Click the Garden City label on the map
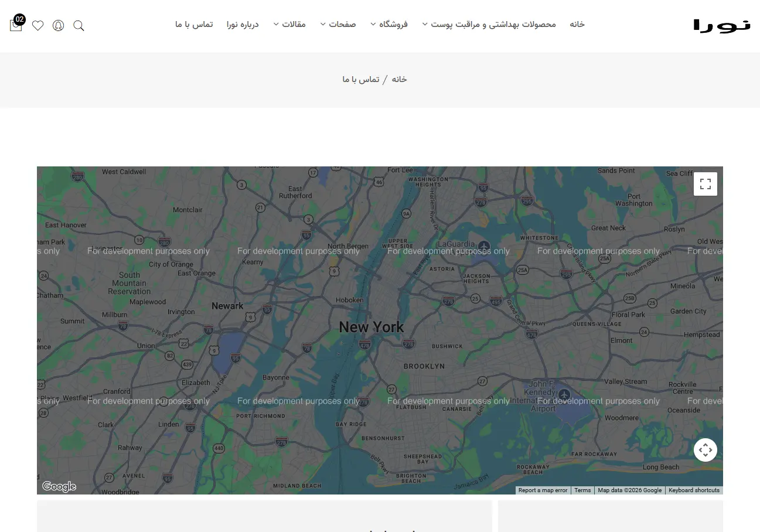760x532 pixels. (x=689, y=311)
